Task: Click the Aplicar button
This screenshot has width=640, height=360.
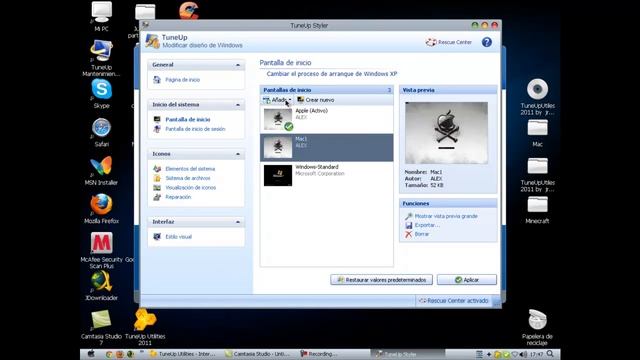Action: point(467,280)
